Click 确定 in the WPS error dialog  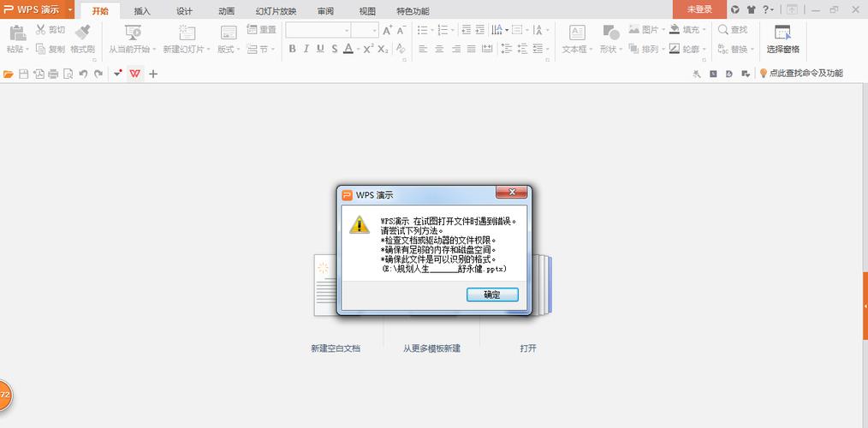tap(492, 294)
